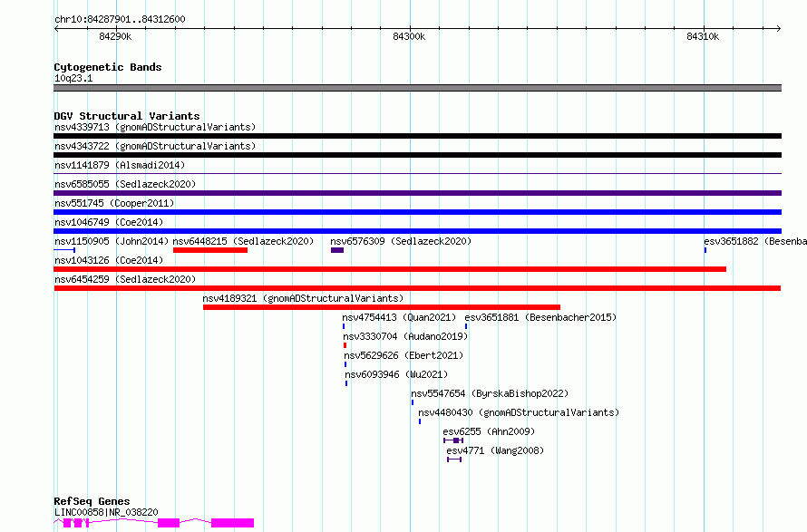Viewport: 807px width, 532px height.
Task: Open variant nsv5547654 (ByrskaBishop2022) label
Action: click(490, 393)
